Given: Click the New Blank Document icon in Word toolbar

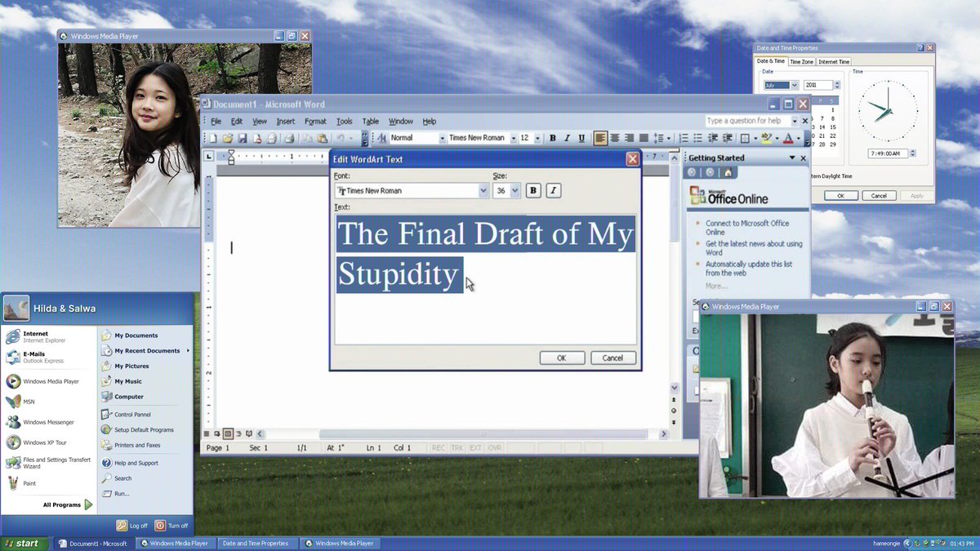Looking at the screenshot, I should [213, 138].
